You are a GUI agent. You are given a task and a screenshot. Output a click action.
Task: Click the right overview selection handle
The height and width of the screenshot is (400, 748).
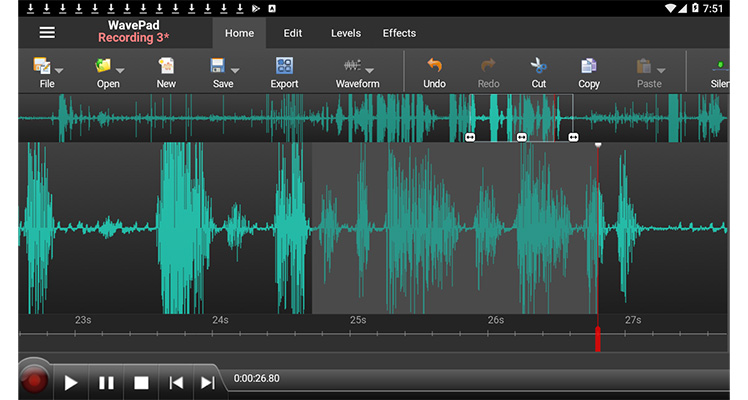(x=573, y=137)
